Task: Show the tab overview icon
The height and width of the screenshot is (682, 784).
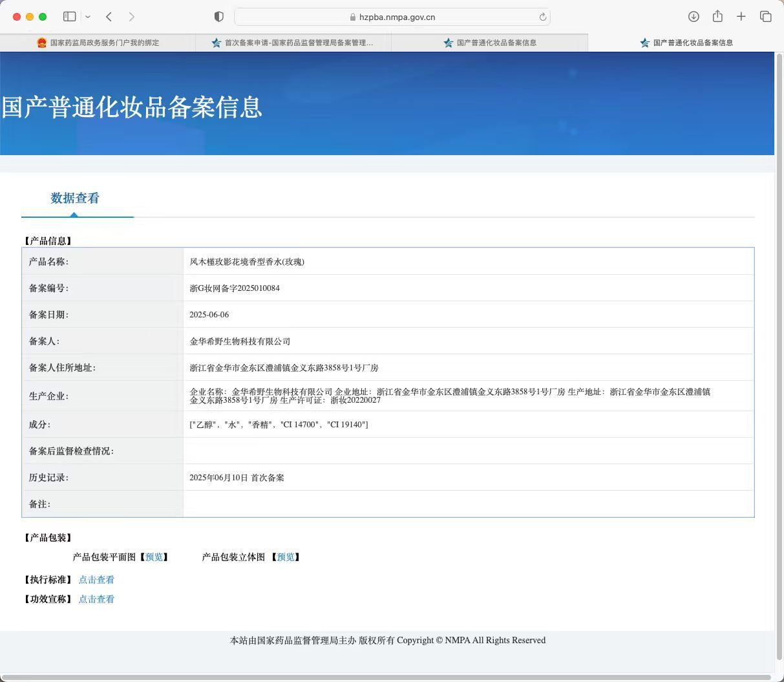Action: pos(765,17)
